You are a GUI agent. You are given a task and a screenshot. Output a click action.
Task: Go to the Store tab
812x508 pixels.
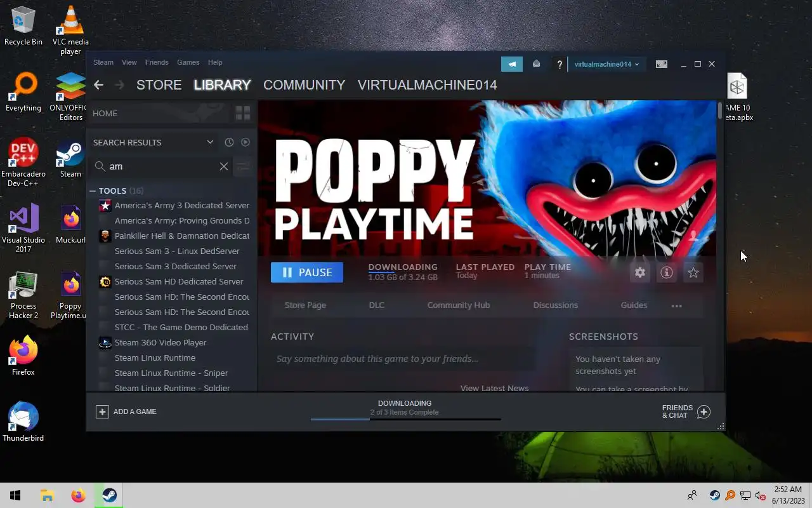click(x=159, y=84)
